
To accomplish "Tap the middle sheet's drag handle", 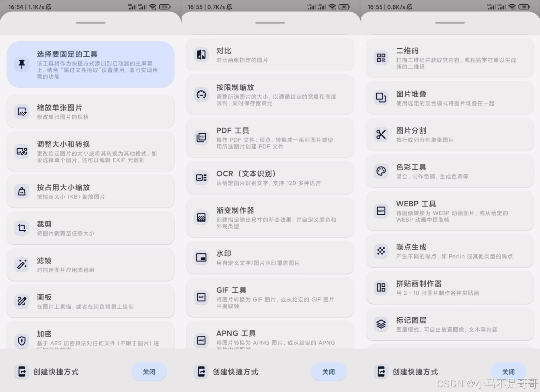I will [x=270, y=23].
